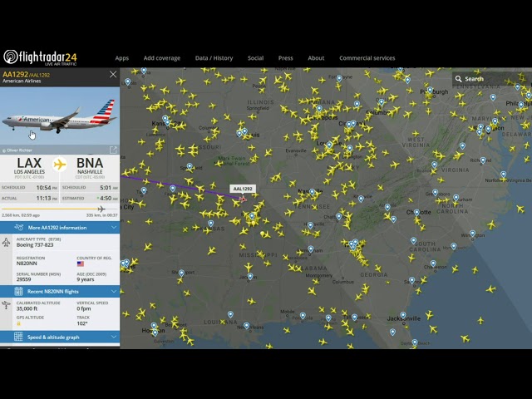The height and width of the screenshot is (399, 532).
Task: Click the Chattanooga airport pin
Action: pyautogui.click(x=338, y=217)
